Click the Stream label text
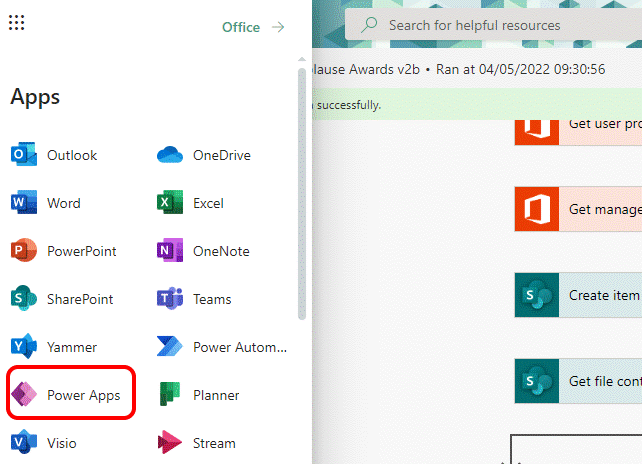 (x=214, y=443)
